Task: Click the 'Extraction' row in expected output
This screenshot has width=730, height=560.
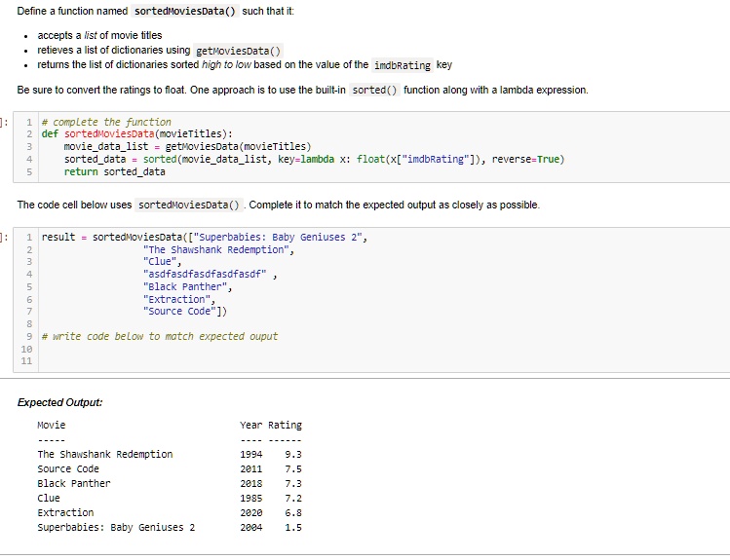Action: tap(170, 512)
